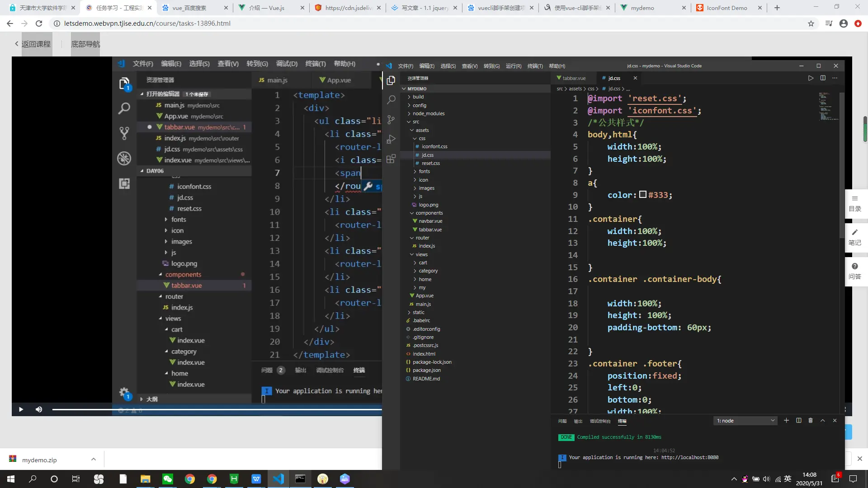868x488 pixels.
Task: Split the terminal panel
Action: pos(798,421)
